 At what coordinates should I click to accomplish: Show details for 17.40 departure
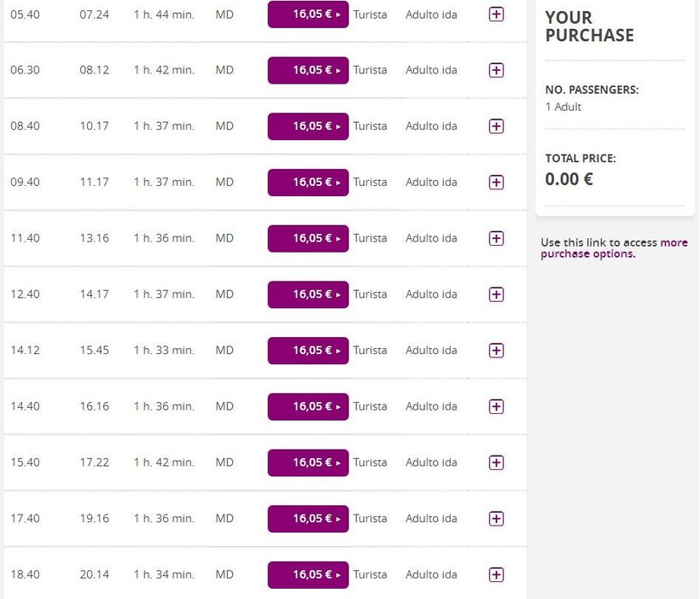coord(496,518)
